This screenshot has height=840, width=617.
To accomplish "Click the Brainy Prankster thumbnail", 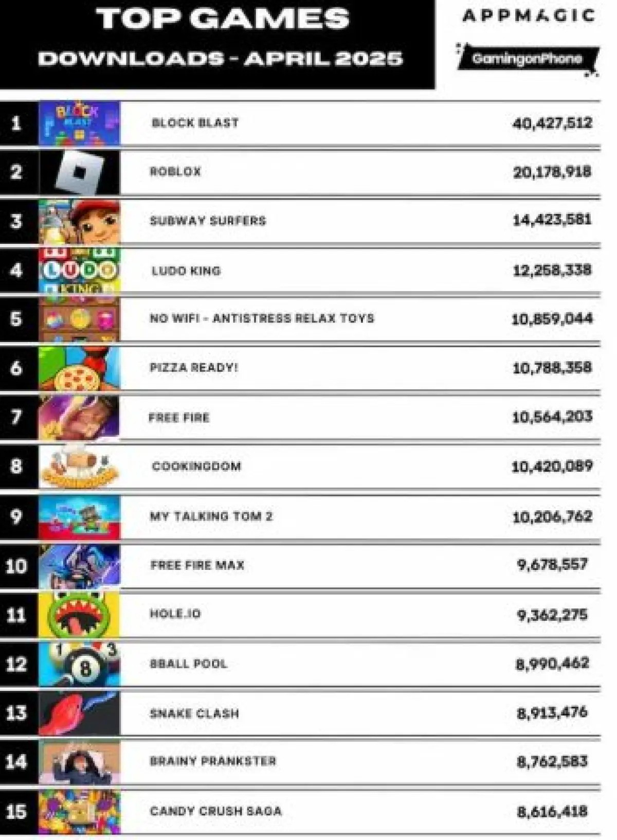I will pyautogui.click(x=79, y=762).
